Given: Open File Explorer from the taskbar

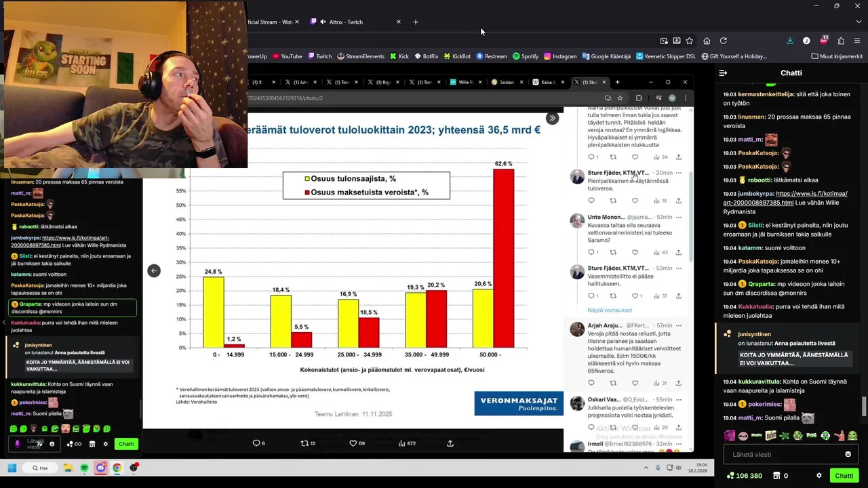Looking at the screenshot, I should [x=68, y=468].
